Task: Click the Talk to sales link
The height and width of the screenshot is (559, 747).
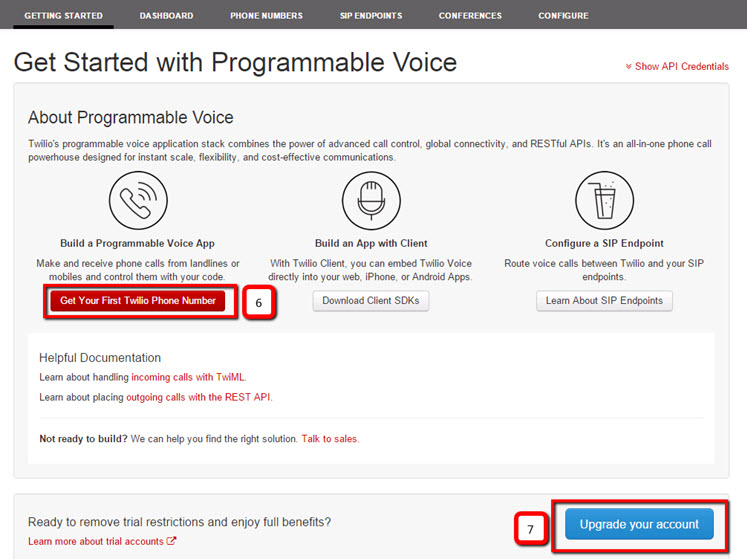Action: [x=329, y=438]
